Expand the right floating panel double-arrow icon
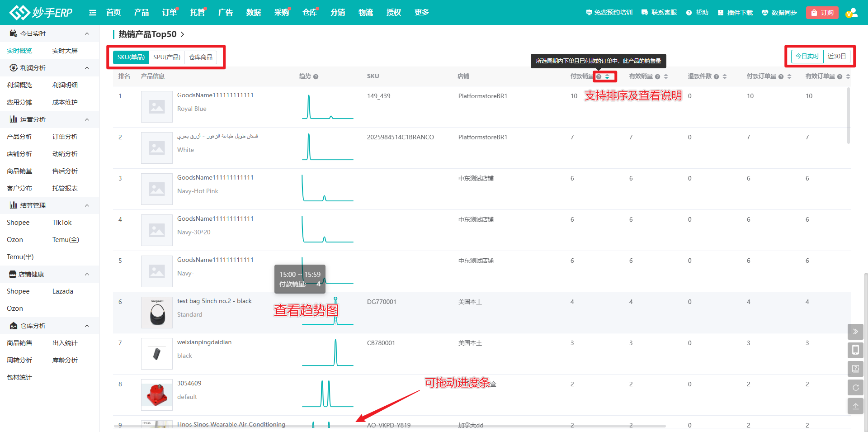Image resolution: width=868 pixels, height=432 pixels. 855,332
